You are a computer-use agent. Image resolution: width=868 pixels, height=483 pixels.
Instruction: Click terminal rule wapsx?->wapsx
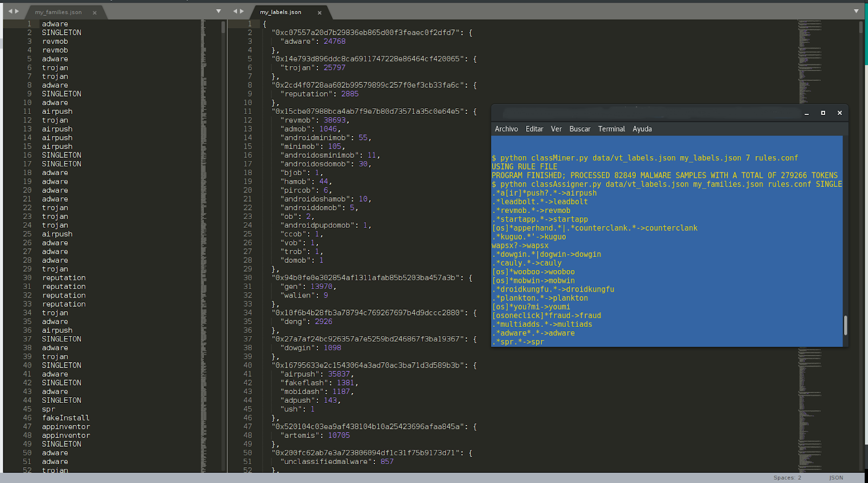(x=520, y=246)
